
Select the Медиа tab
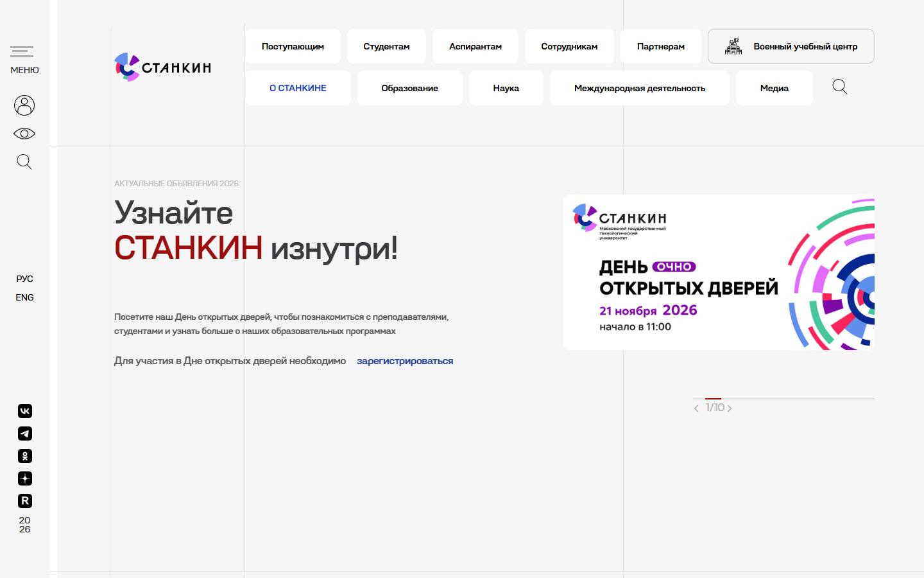pyautogui.click(x=774, y=88)
